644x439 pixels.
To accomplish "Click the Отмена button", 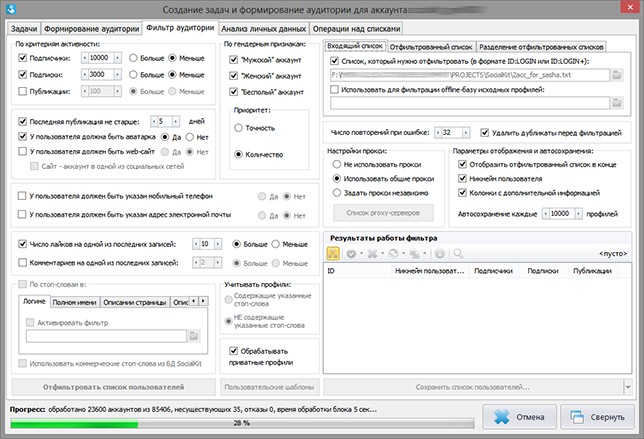I will 520,417.
